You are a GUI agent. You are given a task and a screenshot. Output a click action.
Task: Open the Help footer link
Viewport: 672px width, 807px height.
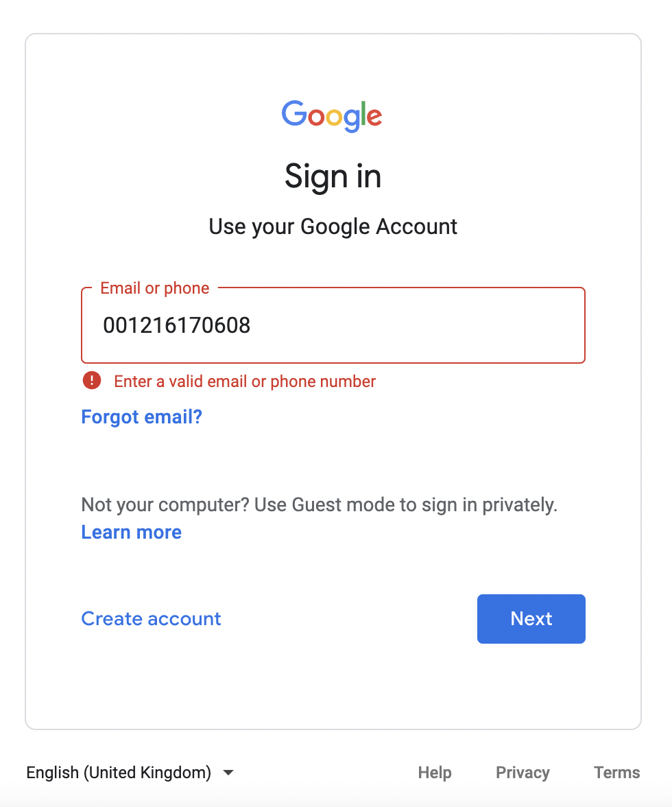pos(435,773)
